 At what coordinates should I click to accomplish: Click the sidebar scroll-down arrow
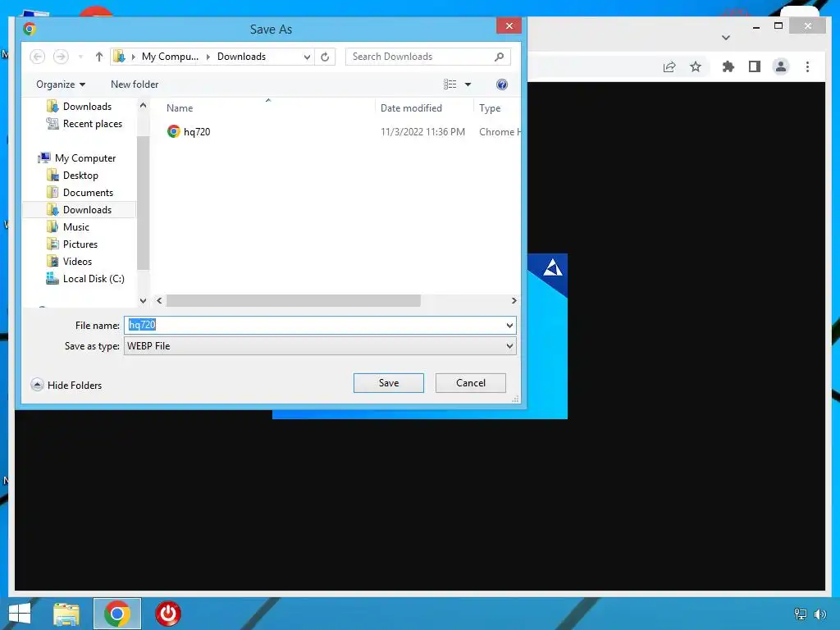click(143, 300)
